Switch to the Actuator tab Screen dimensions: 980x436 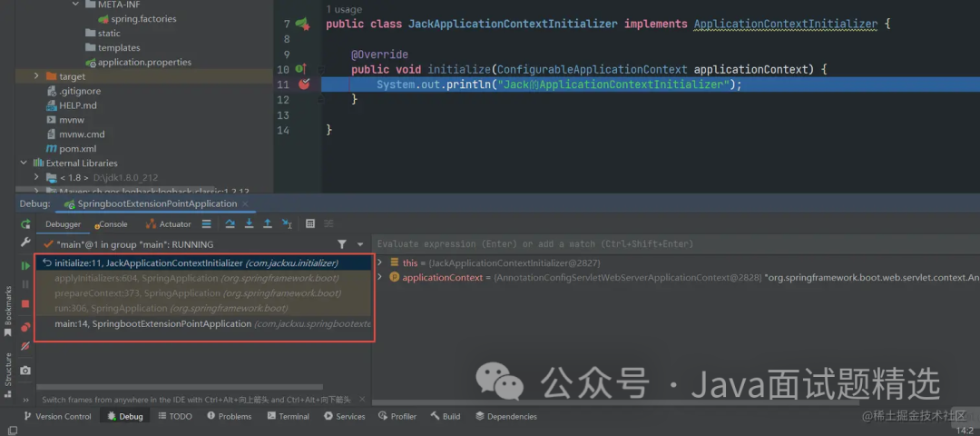pyautogui.click(x=168, y=224)
